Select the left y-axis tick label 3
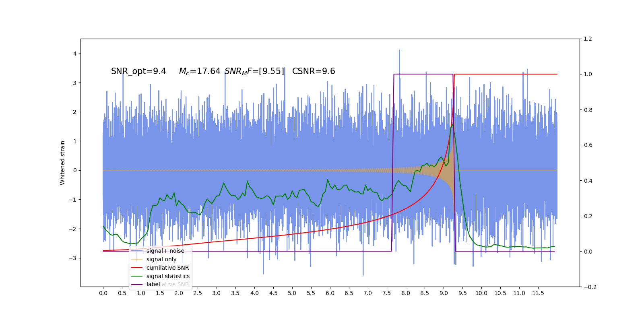 click(75, 83)
